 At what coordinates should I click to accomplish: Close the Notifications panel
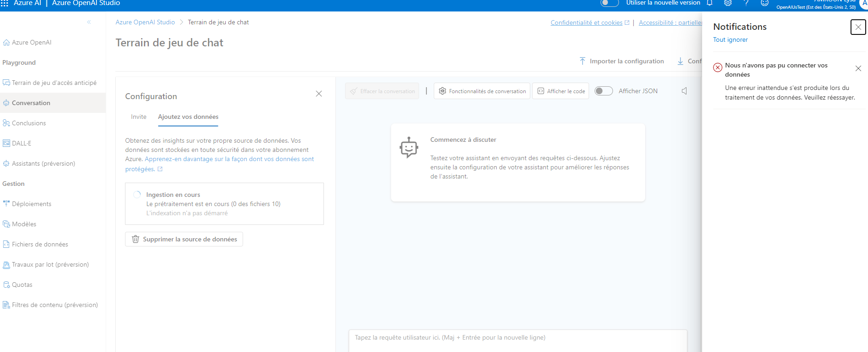point(858,27)
